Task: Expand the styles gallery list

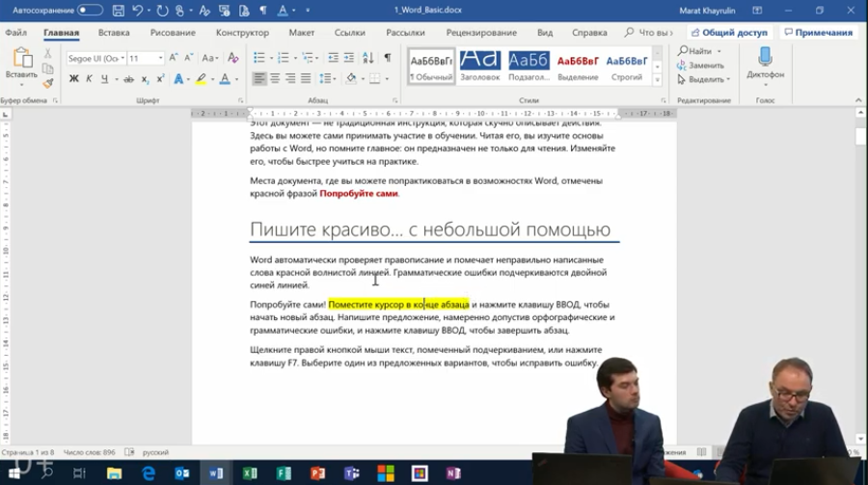Action: pos(658,80)
